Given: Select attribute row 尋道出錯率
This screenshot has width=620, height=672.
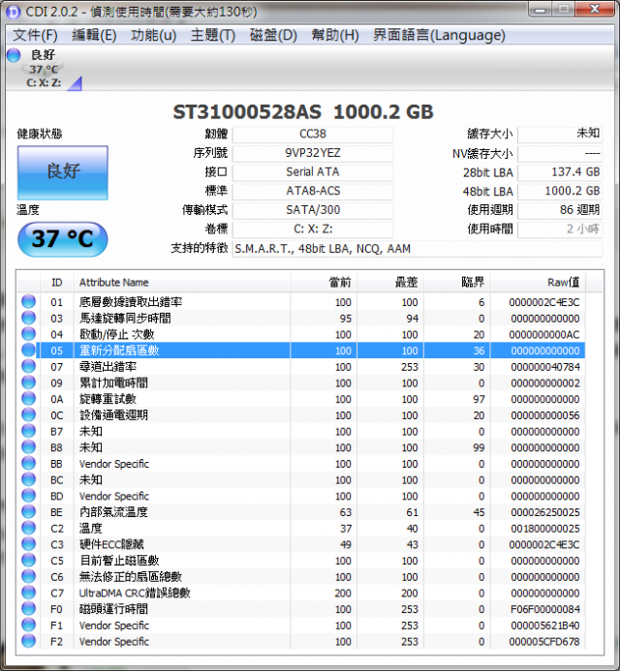Looking at the screenshot, I should pos(301,366).
